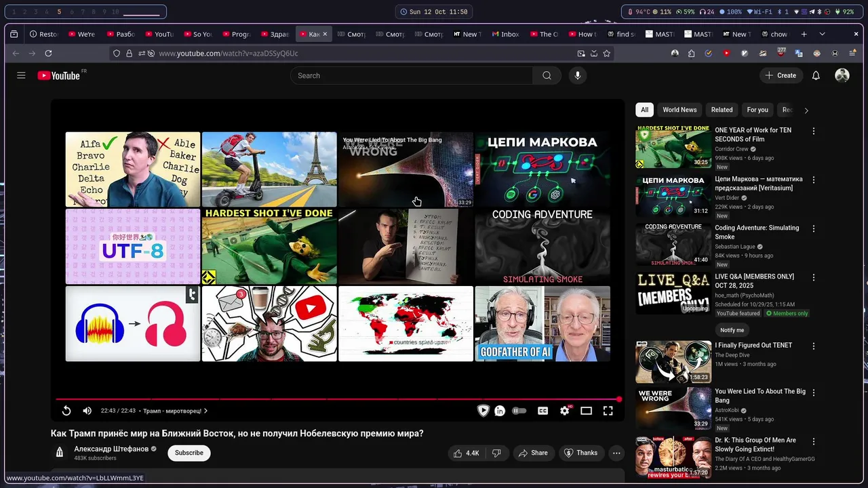Open Александр Штефанов channel name link
868x488 pixels.
[x=111, y=449]
